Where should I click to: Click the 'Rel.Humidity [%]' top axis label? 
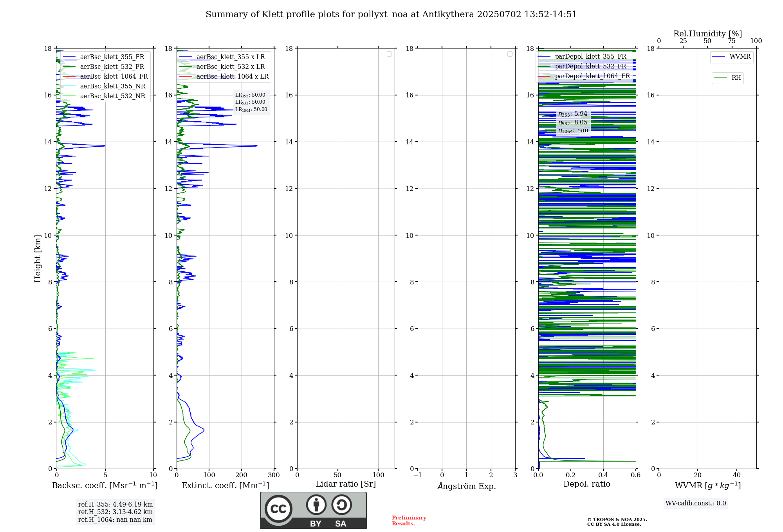tap(707, 34)
